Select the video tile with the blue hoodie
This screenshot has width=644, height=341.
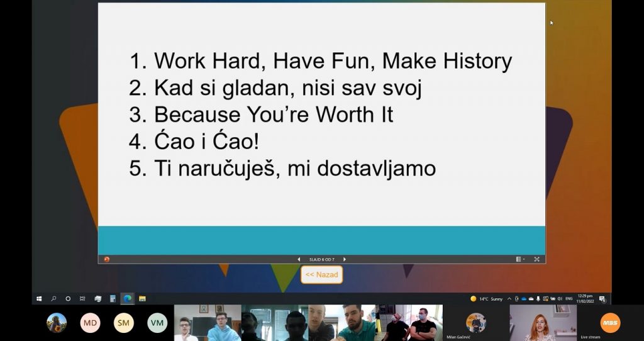pyautogui.click(x=208, y=323)
